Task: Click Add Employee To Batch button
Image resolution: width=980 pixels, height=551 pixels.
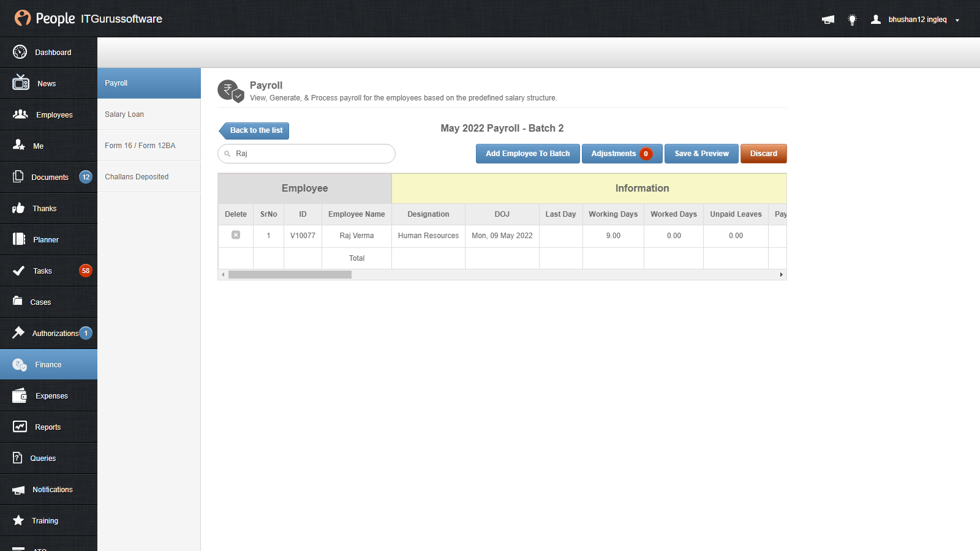Action: pyautogui.click(x=528, y=154)
